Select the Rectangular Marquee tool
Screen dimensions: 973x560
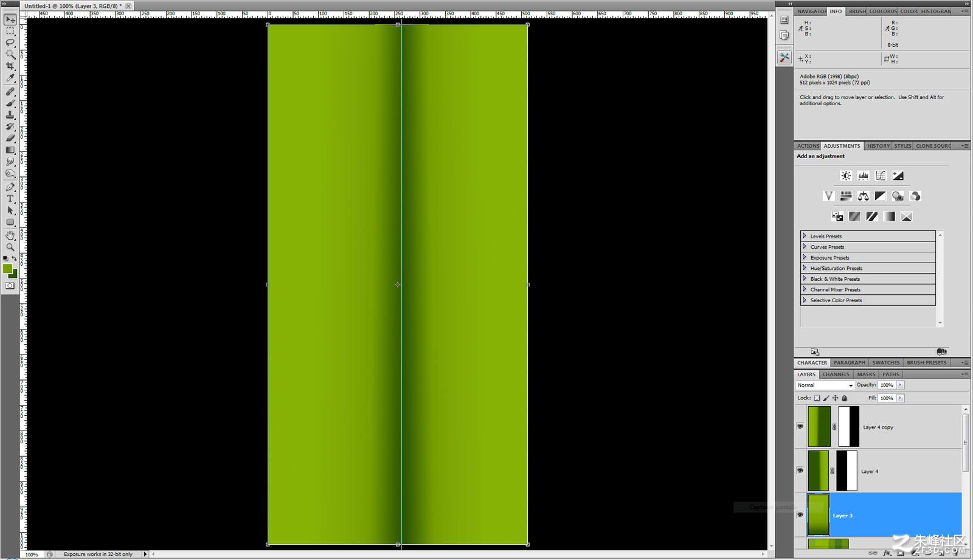[x=10, y=31]
